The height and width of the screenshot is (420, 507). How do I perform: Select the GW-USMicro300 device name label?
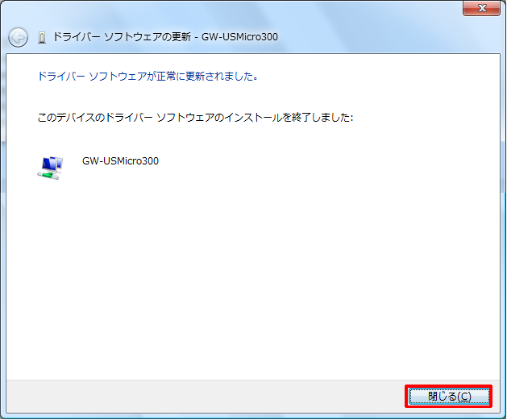120,160
